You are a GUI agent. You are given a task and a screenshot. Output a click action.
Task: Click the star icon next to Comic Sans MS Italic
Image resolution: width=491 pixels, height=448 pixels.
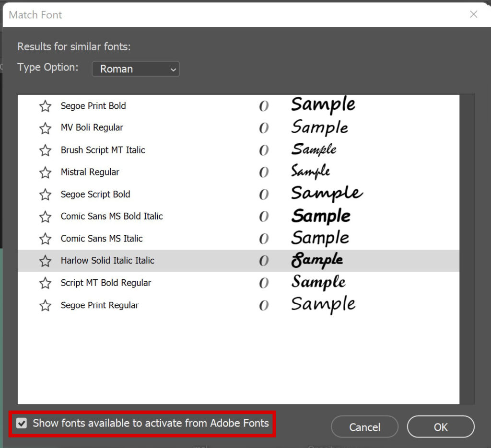pos(45,239)
